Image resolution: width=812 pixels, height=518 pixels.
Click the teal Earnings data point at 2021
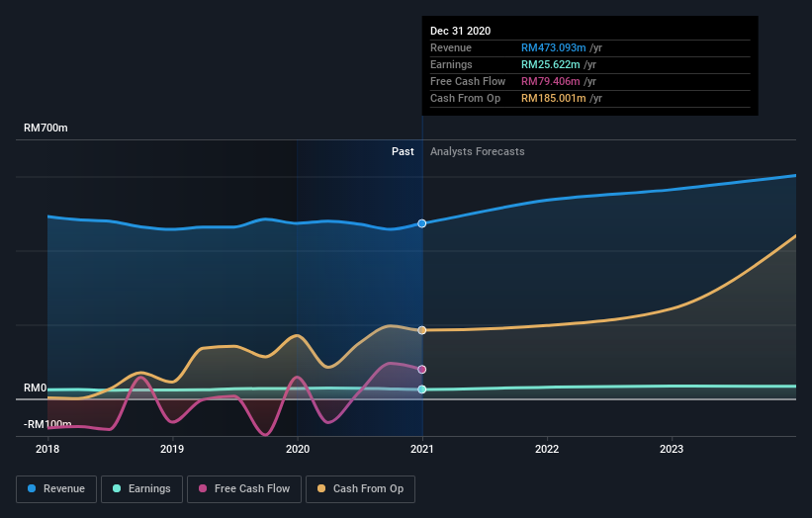tap(422, 389)
